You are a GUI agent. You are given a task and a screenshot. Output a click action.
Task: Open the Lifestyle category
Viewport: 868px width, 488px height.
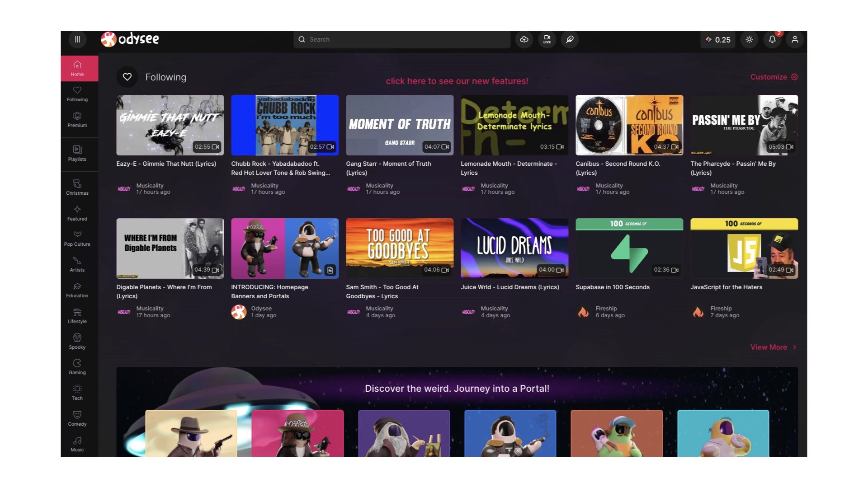click(x=77, y=316)
